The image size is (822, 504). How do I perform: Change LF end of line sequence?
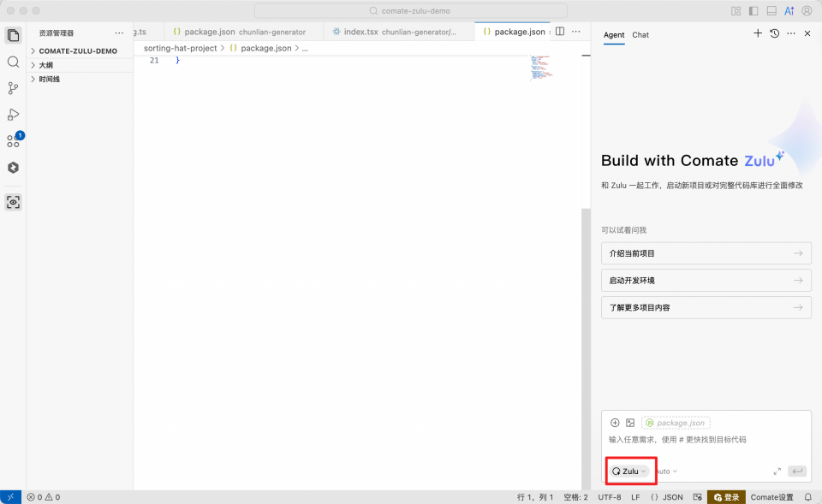[x=635, y=497]
